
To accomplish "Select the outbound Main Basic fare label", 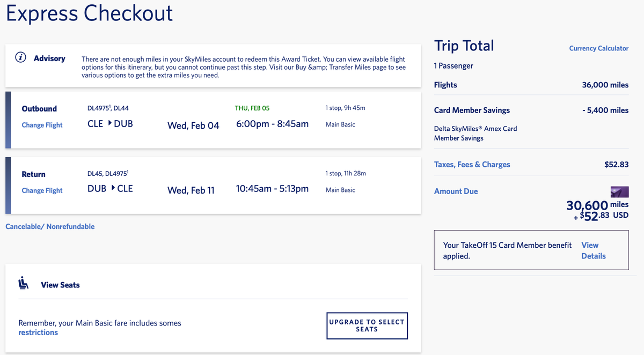I will 340,124.
